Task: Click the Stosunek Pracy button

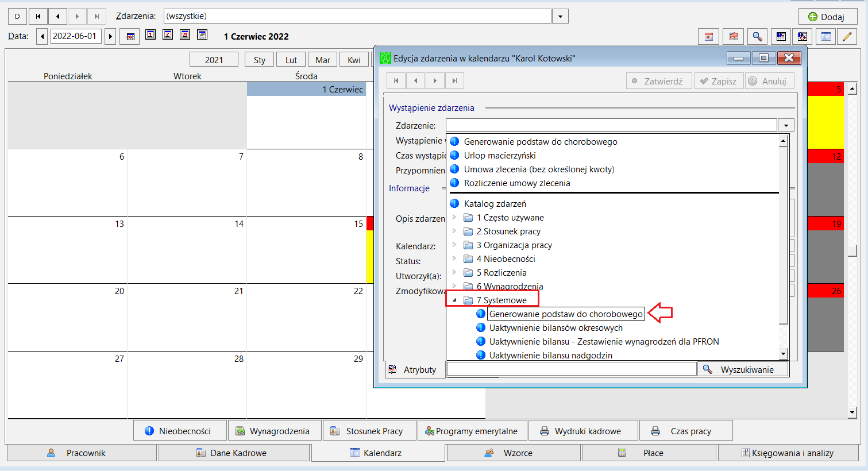Action: pyautogui.click(x=369, y=431)
